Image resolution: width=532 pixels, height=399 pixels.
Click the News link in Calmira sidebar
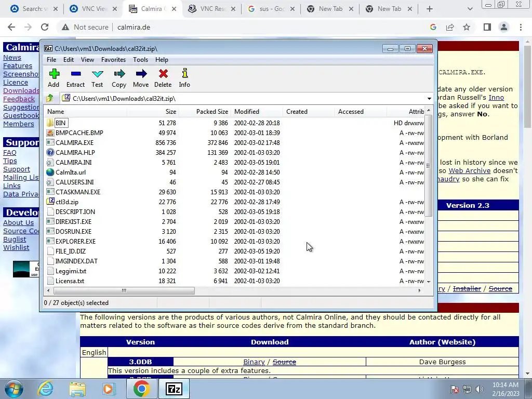(12, 58)
